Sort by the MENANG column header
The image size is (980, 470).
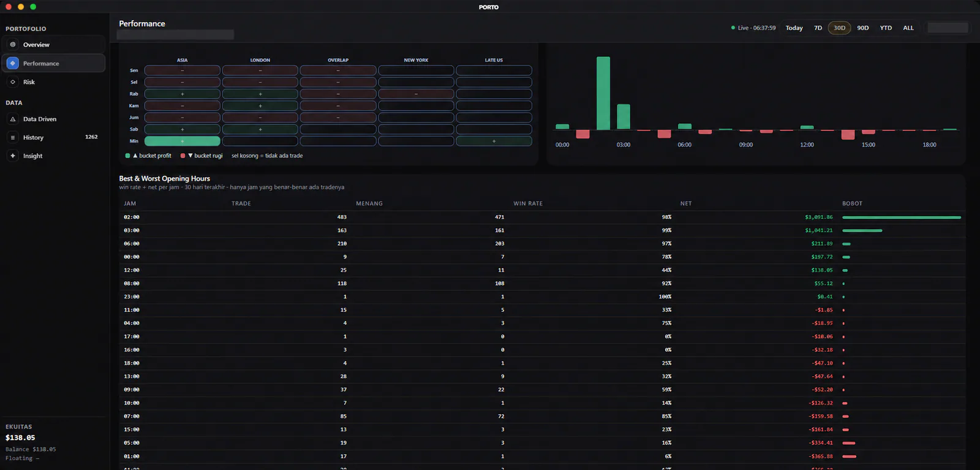[369, 203]
